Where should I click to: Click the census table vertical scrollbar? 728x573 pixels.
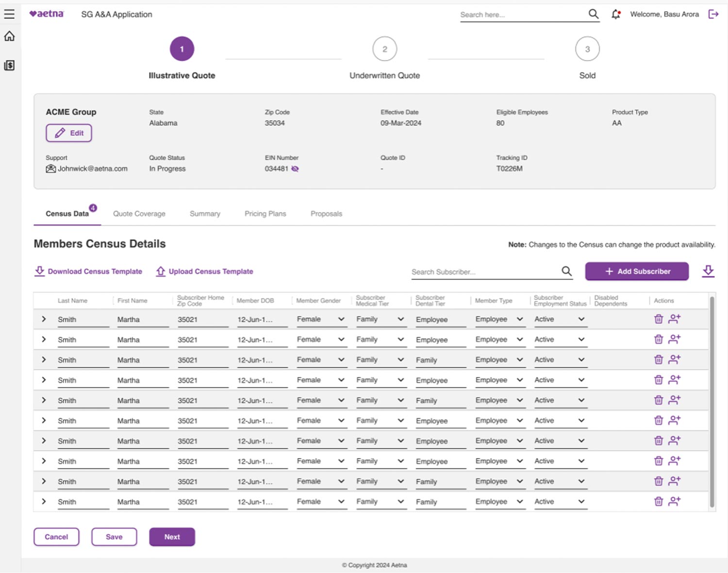pyautogui.click(x=712, y=402)
